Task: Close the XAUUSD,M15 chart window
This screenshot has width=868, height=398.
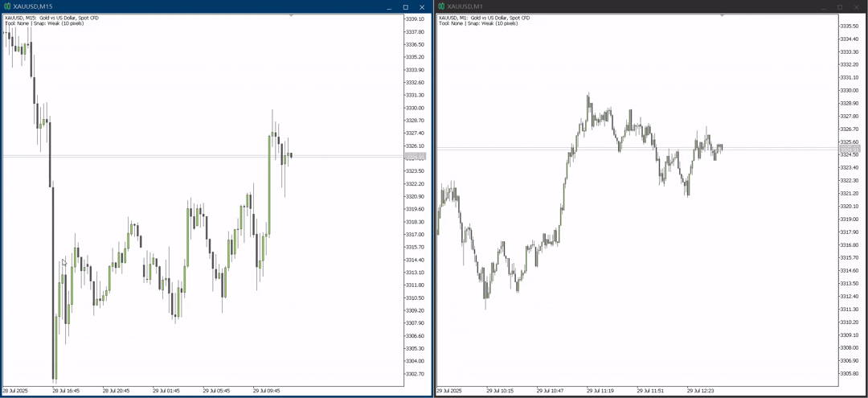Action: point(423,6)
